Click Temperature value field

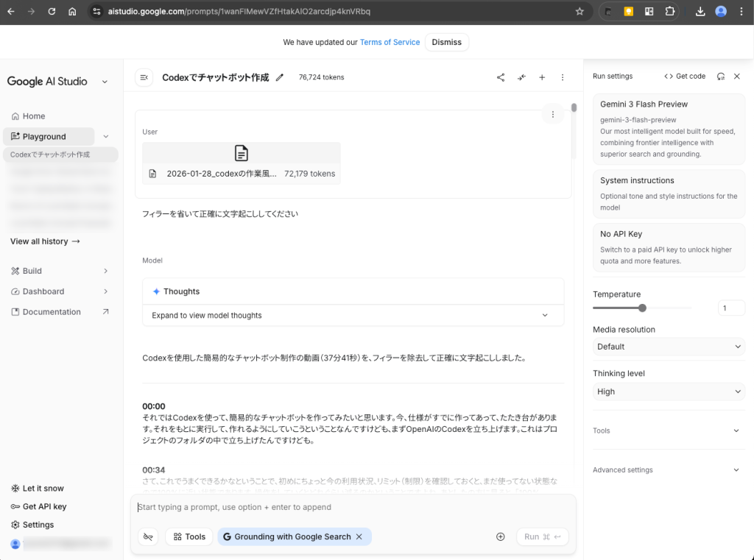coord(731,308)
